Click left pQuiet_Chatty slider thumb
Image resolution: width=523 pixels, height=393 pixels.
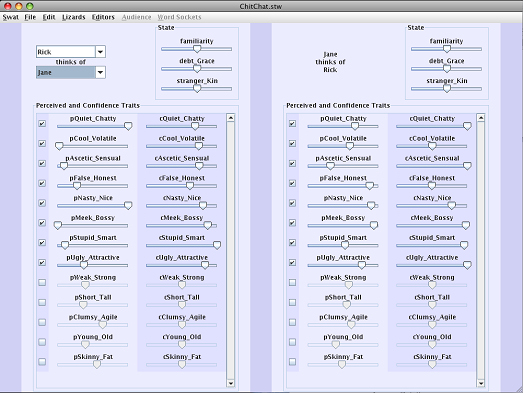click(128, 126)
